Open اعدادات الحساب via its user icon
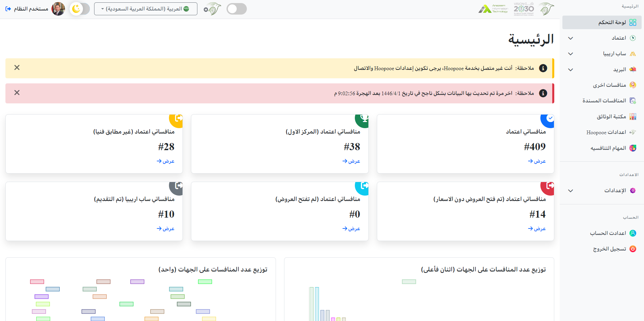The width and height of the screenshot is (644, 321). tap(632, 233)
